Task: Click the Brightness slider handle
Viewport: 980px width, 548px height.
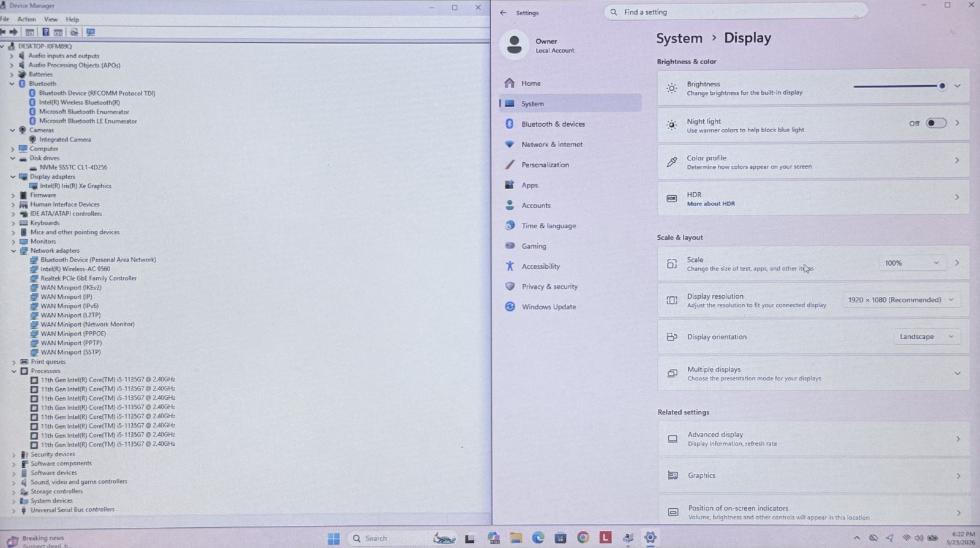Action: 941,86
